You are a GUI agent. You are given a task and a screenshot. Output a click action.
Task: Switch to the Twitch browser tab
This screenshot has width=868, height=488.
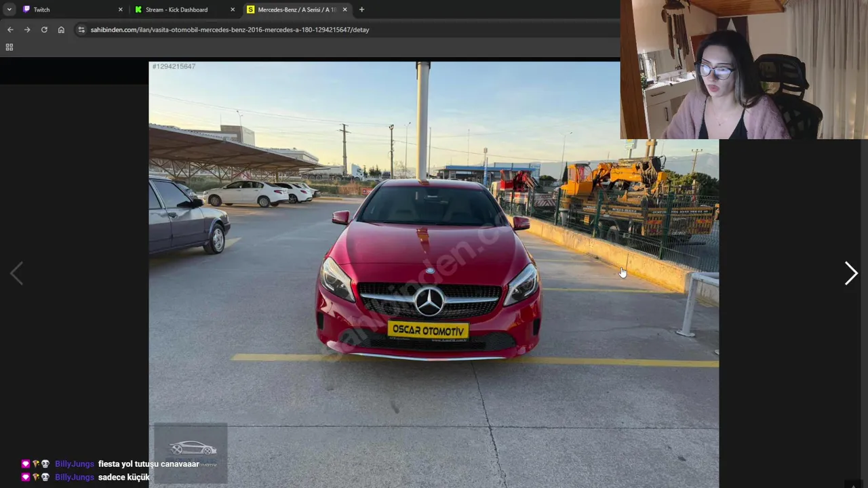73,9
